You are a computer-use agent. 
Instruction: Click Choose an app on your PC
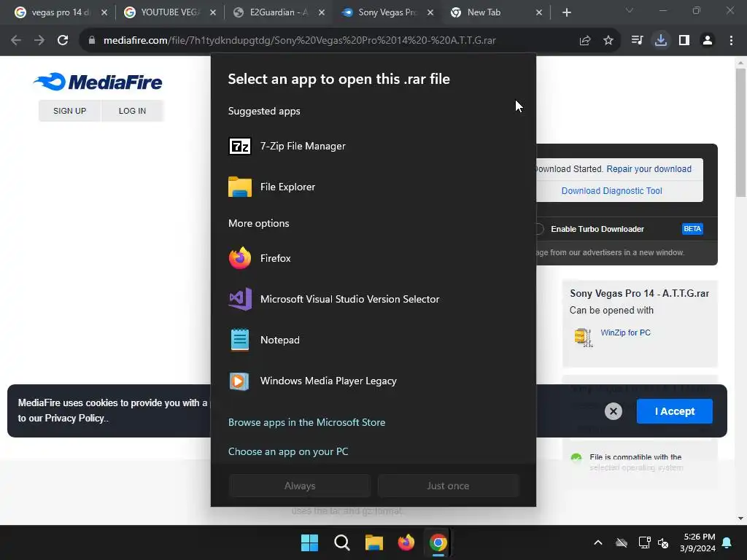click(x=288, y=451)
